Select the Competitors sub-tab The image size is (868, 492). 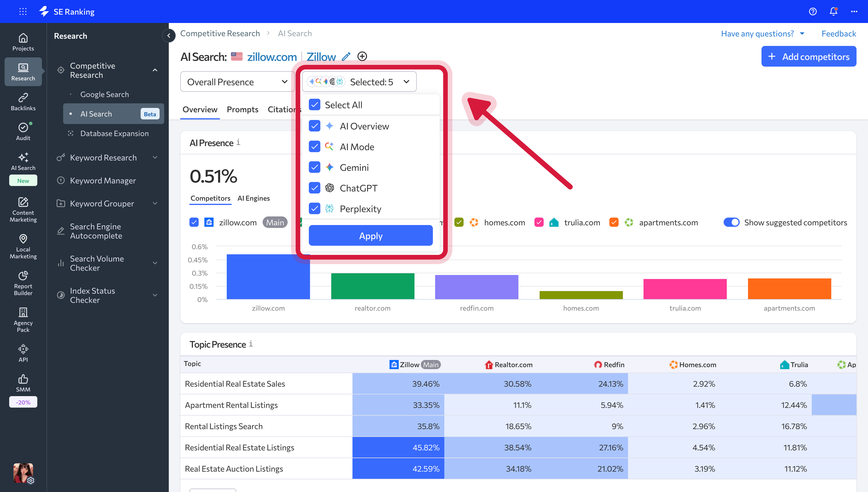[x=210, y=198]
